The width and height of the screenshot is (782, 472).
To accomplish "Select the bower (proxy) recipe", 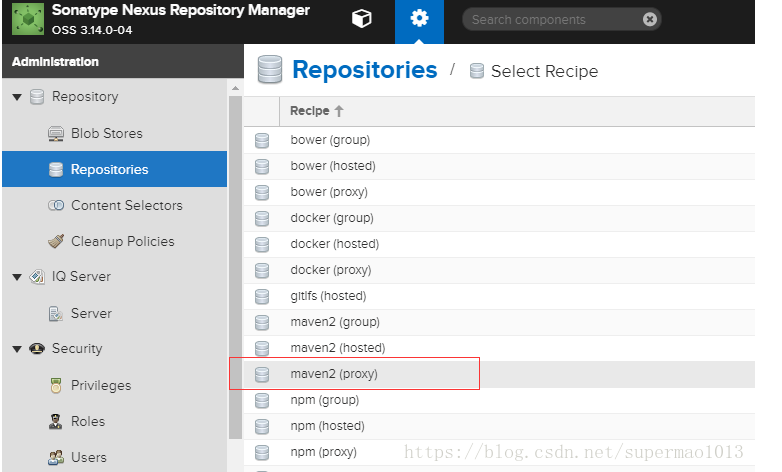I will tap(499, 192).
